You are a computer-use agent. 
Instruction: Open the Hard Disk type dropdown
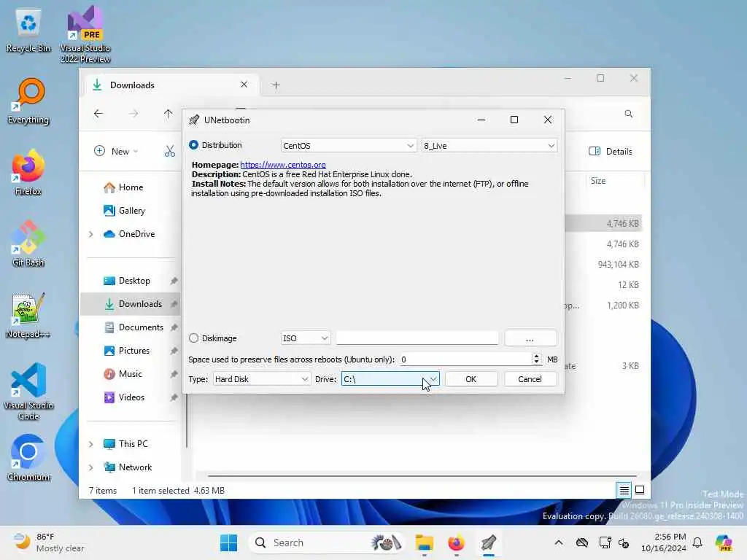[x=261, y=379]
